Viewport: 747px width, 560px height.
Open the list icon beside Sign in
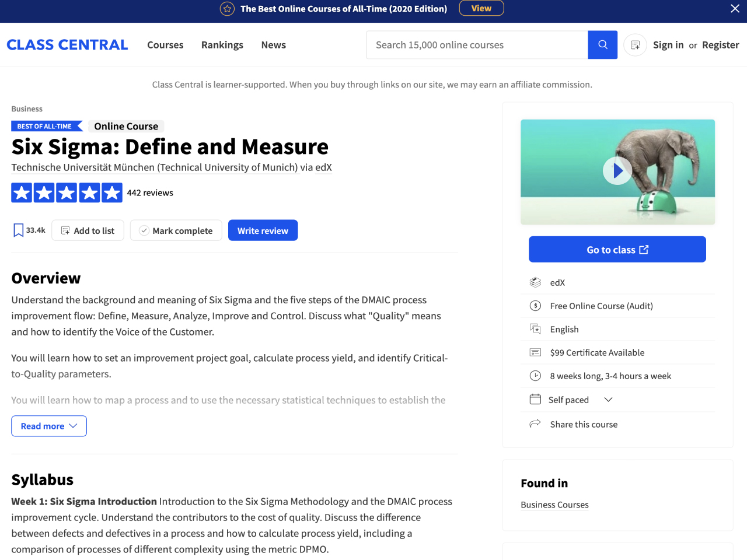pos(636,45)
